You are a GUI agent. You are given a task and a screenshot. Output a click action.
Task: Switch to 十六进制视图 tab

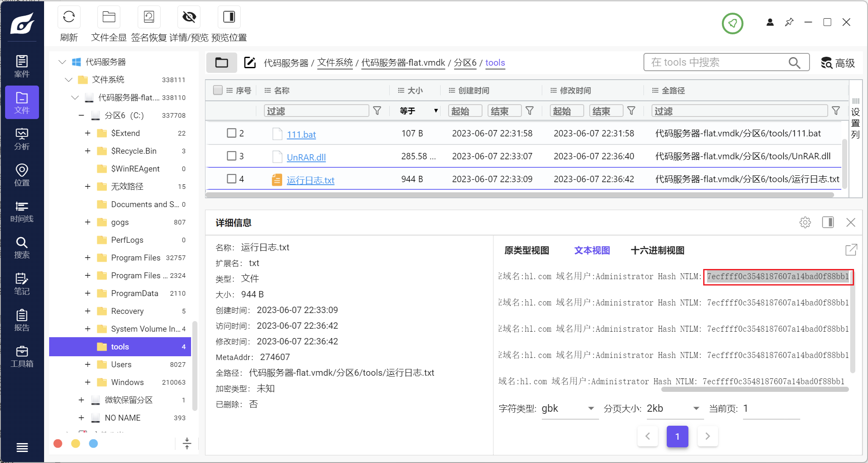coord(657,250)
